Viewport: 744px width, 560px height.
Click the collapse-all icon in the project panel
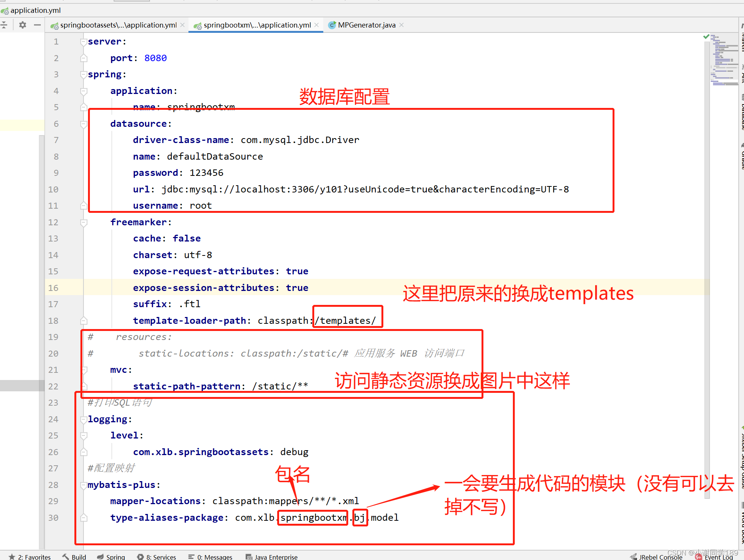pos(4,25)
